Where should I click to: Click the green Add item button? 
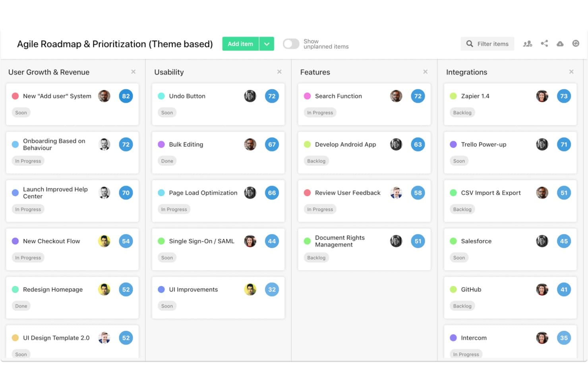point(240,44)
